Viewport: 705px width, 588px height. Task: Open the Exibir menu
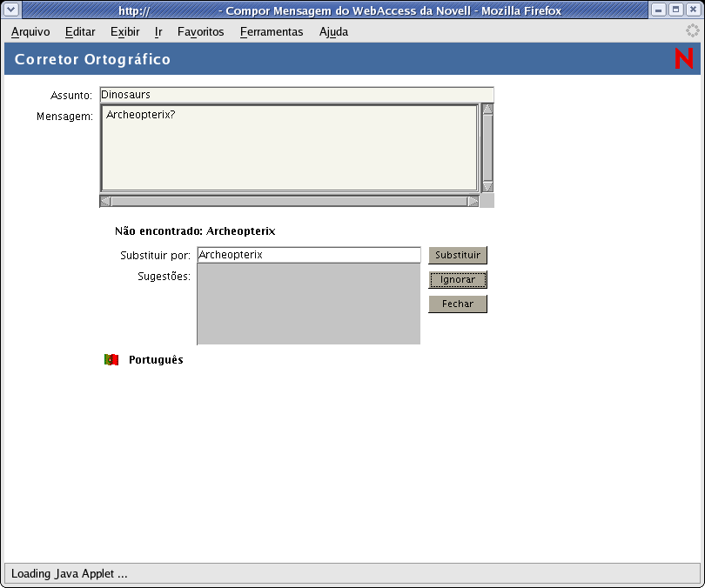125,32
